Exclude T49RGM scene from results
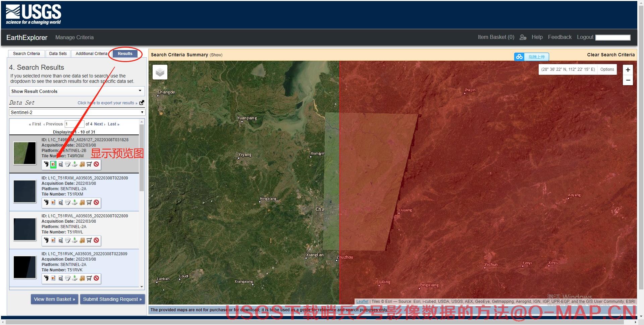 (x=97, y=164)
